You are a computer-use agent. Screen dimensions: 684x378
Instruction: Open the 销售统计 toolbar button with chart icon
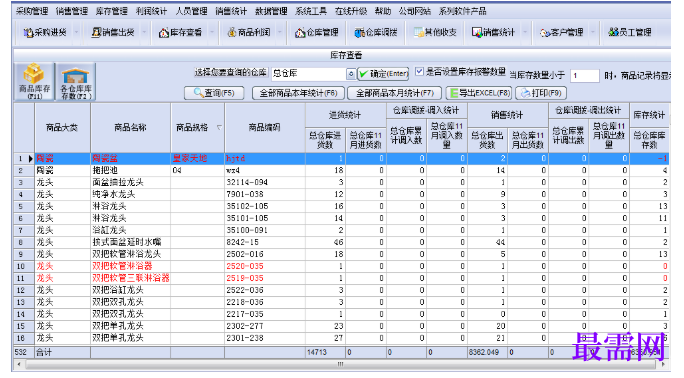493,32
